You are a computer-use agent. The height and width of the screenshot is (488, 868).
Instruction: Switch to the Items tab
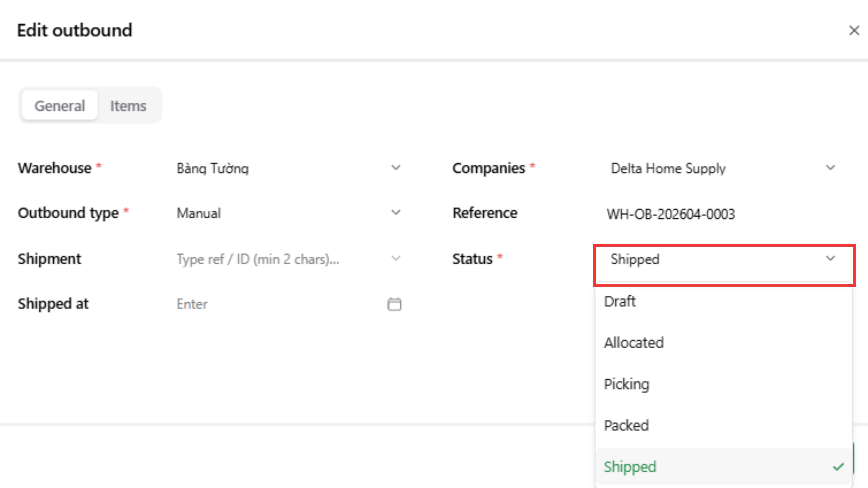click(x=128, y=106)
